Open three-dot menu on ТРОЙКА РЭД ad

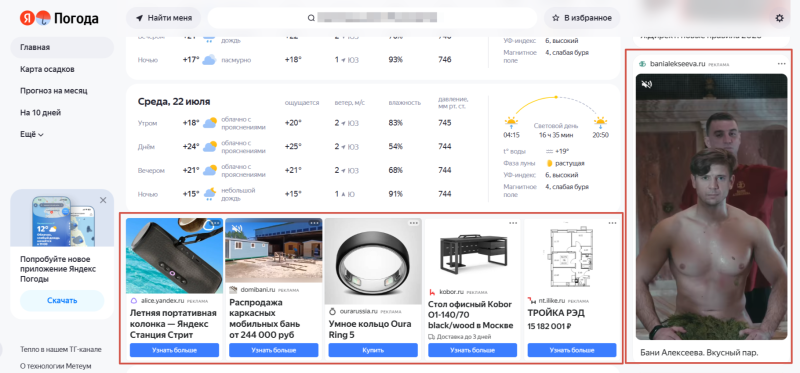click(x=612, y=223)
